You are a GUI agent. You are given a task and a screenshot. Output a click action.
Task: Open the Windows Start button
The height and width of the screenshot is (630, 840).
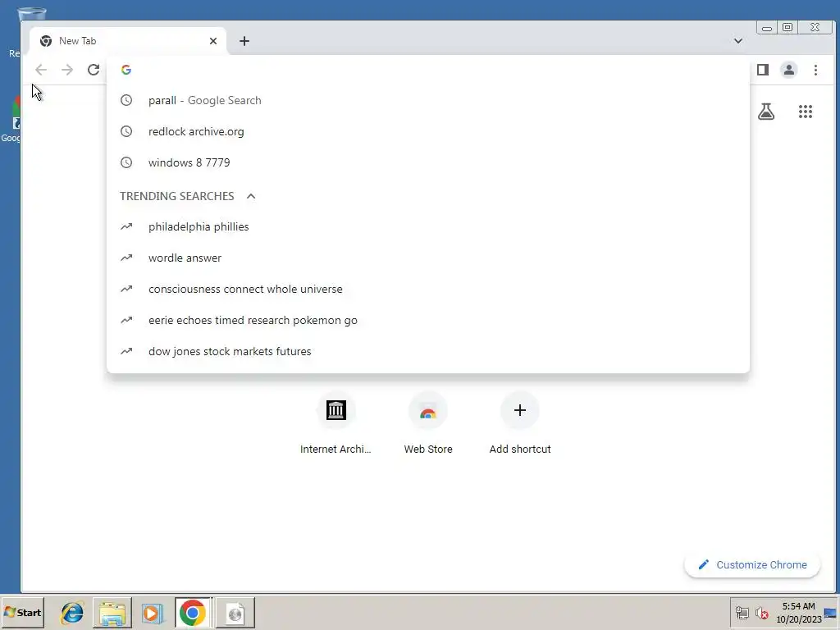coord(22,612)
